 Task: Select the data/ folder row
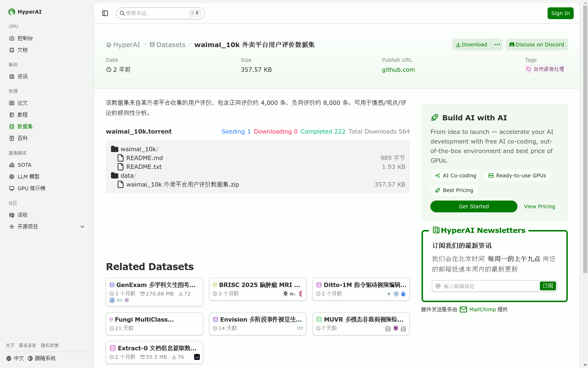[258, 176]
